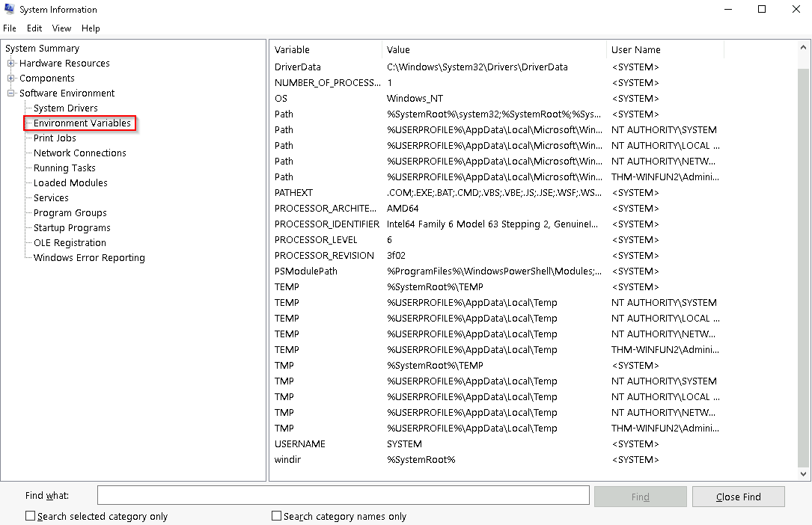
Task: Maximize the System Information window
Action: (x=762, y=10)
